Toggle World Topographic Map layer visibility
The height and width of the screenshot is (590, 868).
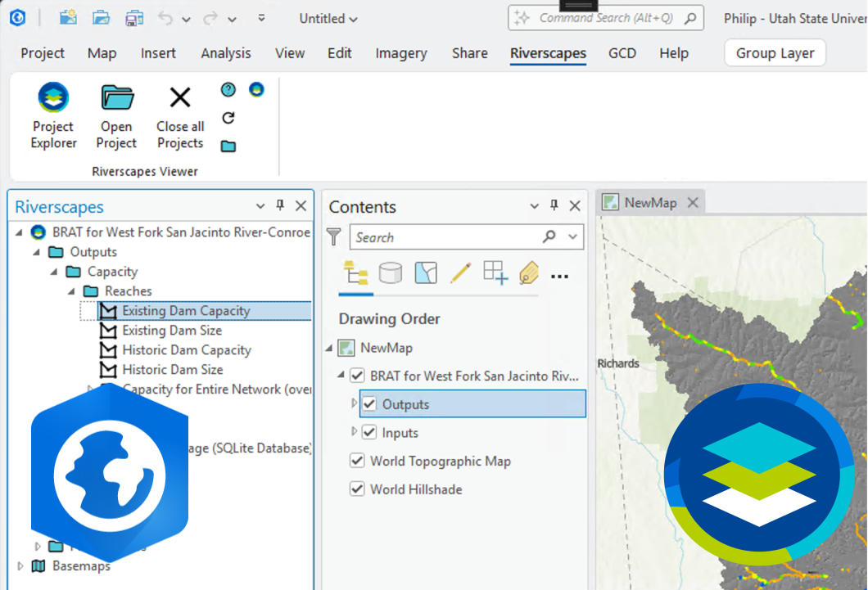coord(357,461)
